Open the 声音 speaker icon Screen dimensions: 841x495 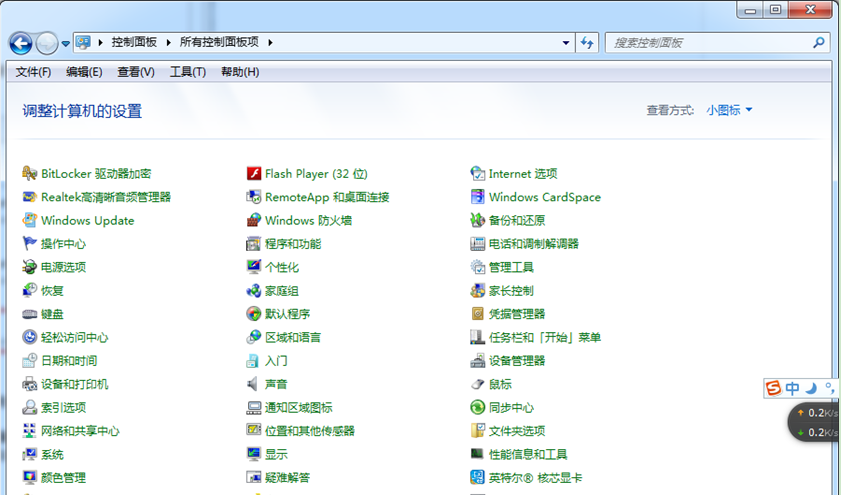(254, 385)
